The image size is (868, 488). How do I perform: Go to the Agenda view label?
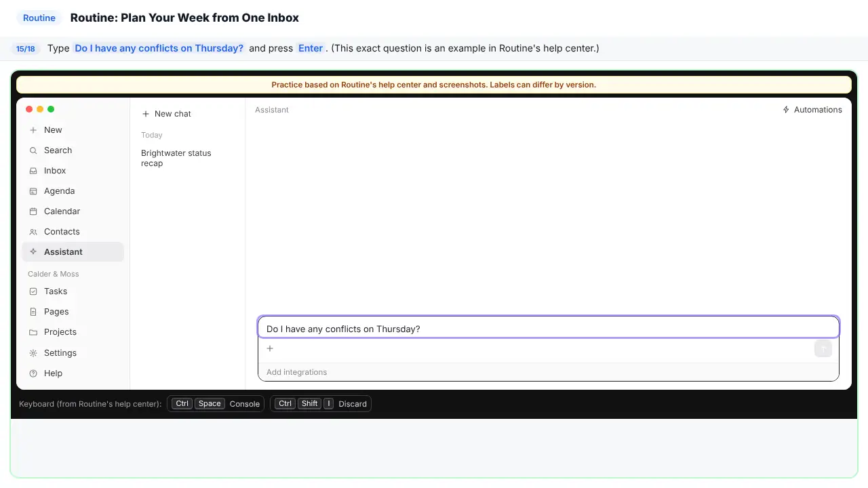[x=60, y=191]
